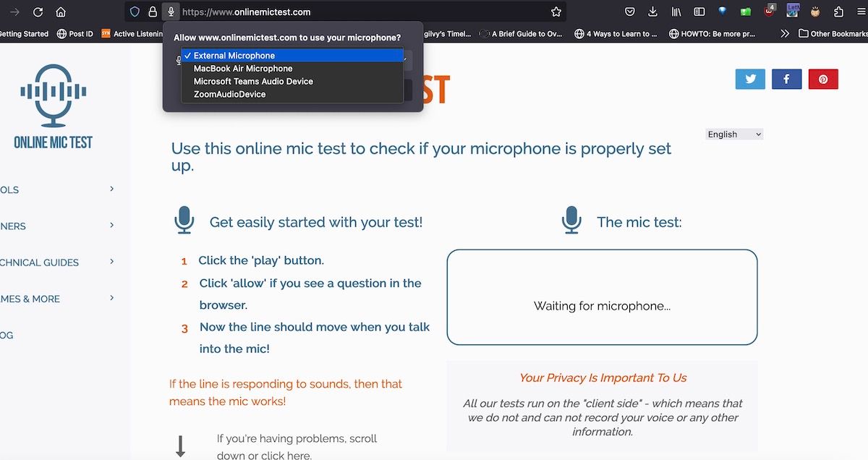Open the Firefox hamburger application menu

(861, 12)
